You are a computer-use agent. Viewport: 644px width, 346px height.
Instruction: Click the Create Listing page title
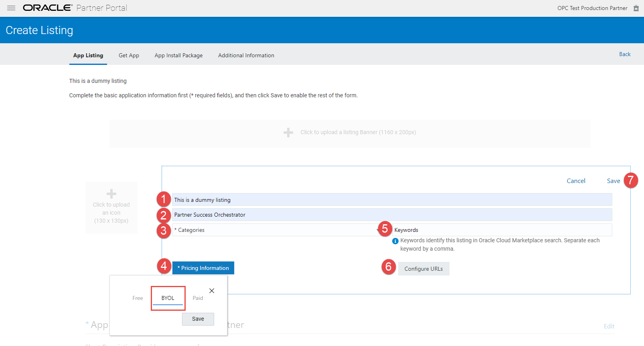39,30
